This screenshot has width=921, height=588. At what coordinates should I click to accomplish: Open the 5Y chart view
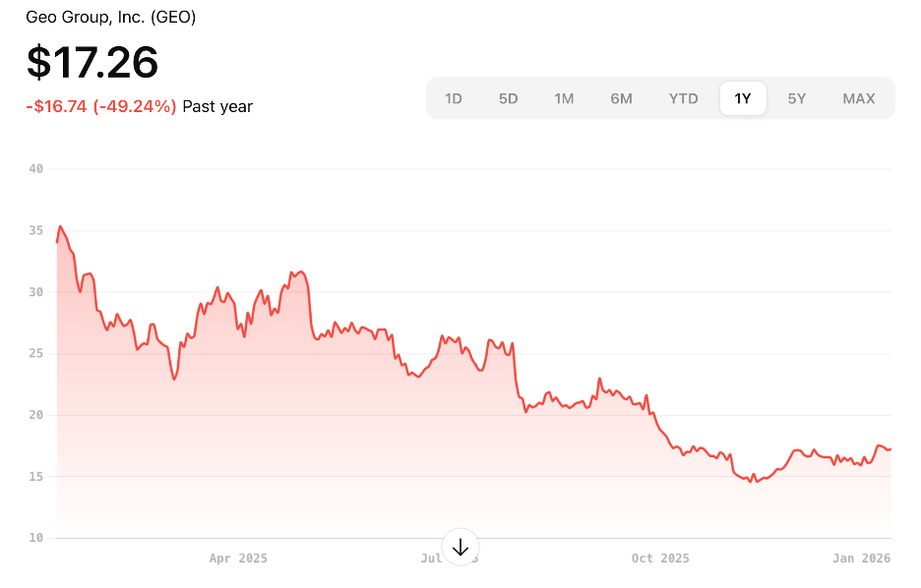[797, 98]
